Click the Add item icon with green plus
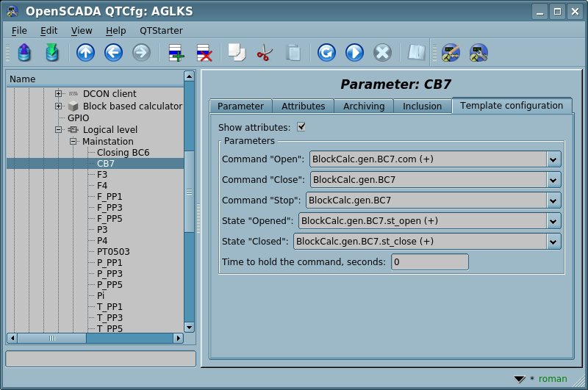Viewport: 588px width, 390px height. pos(176,53)
